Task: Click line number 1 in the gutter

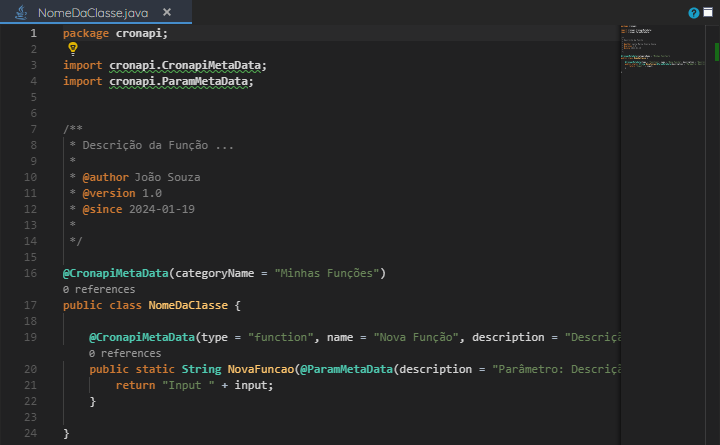Action: coord(34,33)
